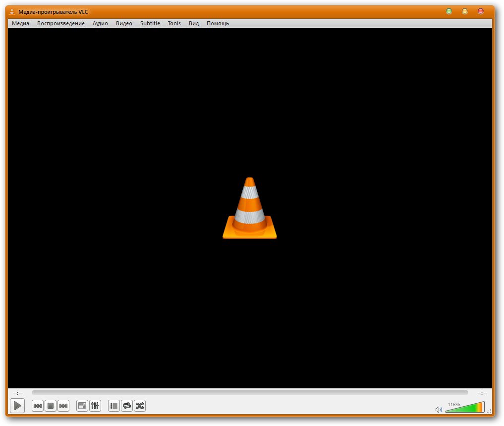Viewport: 504px width, 426px height.
Task: Toggle the loop repeat mode
Action: [x=127, y=406]
